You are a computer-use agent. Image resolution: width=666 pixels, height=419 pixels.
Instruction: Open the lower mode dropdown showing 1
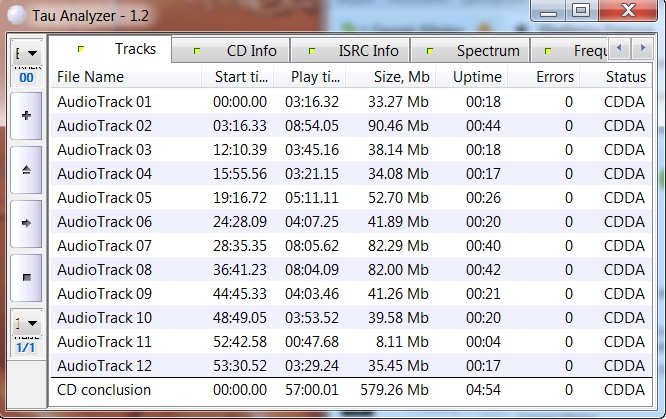point(25,323)
